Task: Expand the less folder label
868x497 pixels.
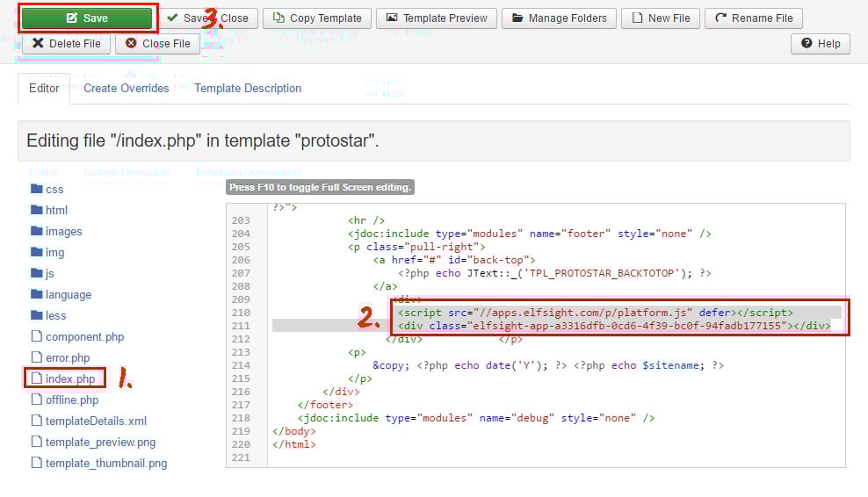Action: coord(56,315)
